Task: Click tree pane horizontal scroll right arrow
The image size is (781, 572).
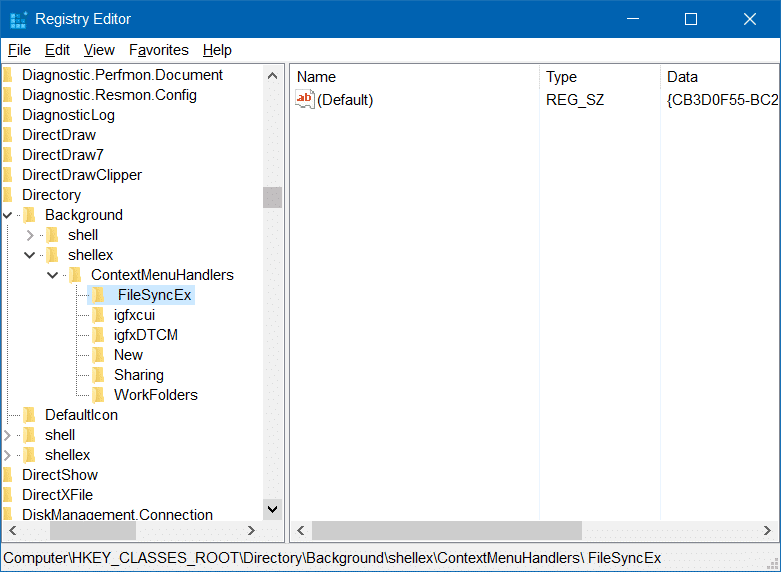Action: 251,531
